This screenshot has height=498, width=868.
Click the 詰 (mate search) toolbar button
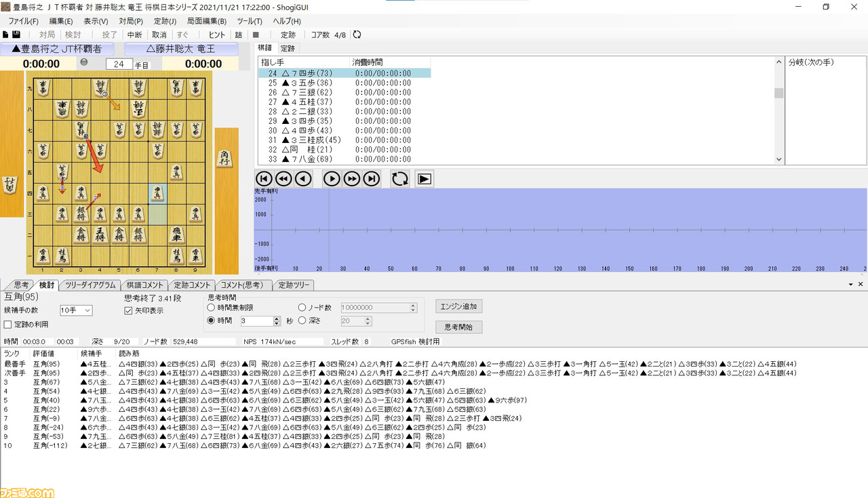(x=239, y=35)
